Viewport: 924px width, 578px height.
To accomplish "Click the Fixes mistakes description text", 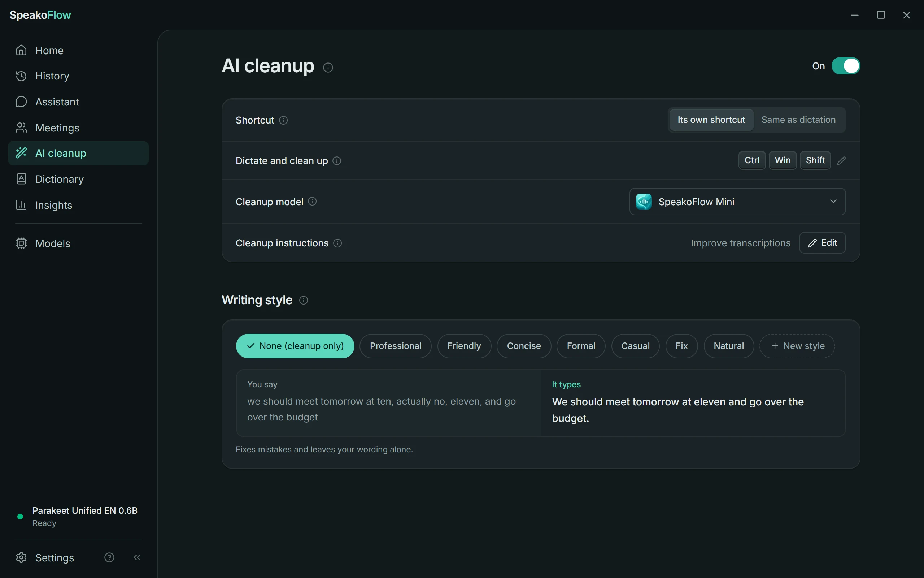I will (x=324, y=449).
